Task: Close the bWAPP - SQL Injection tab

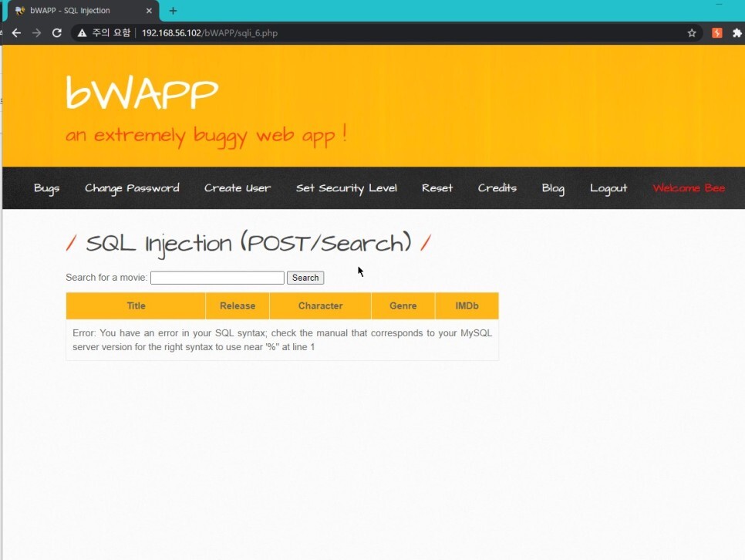Action: click(149, 11)
